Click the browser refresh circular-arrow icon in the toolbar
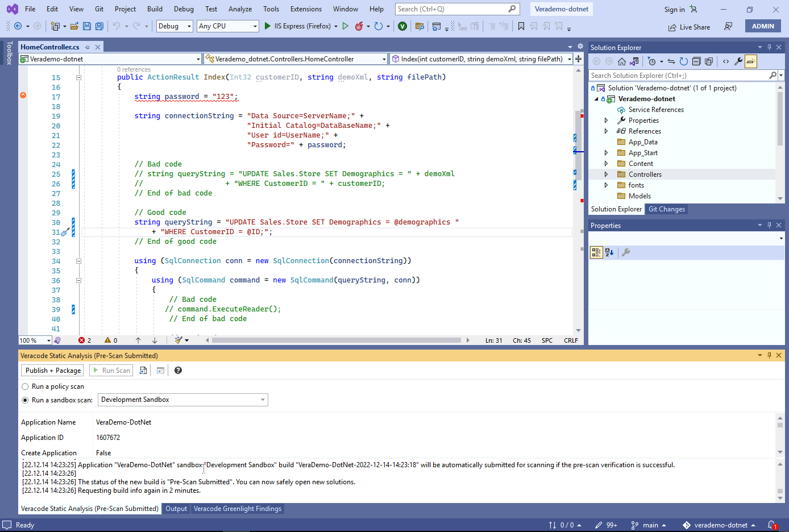The width and height of the screenshot is (789, 532). (x=379, y=26)
